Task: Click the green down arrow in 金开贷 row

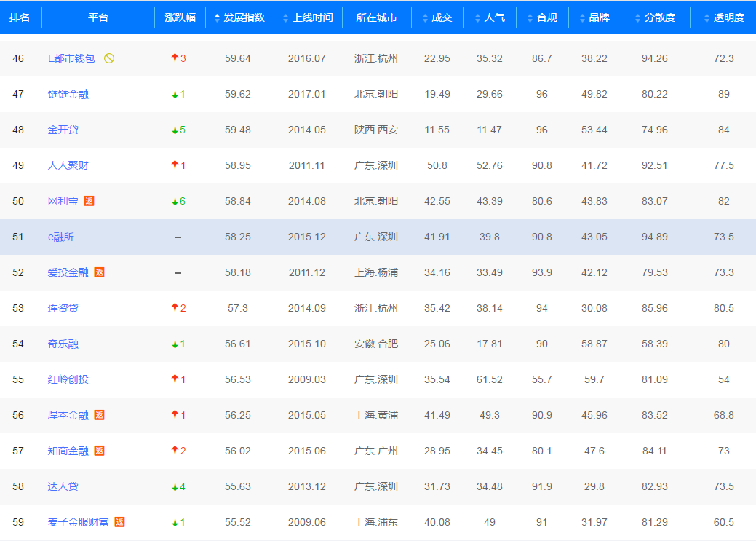Action: tap(175, 130)
